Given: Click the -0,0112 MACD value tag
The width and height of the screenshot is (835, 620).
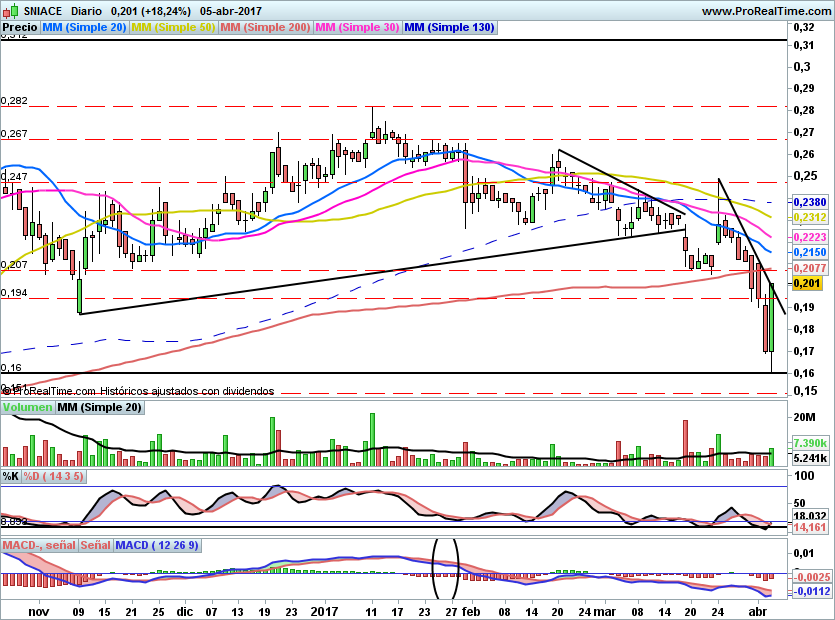Looking at the screenshot, I should pyautogui.click(x=812, y=591).
